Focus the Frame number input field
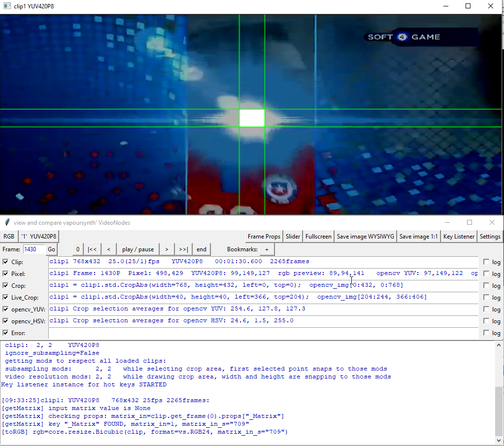 click(x=34, y=249)
